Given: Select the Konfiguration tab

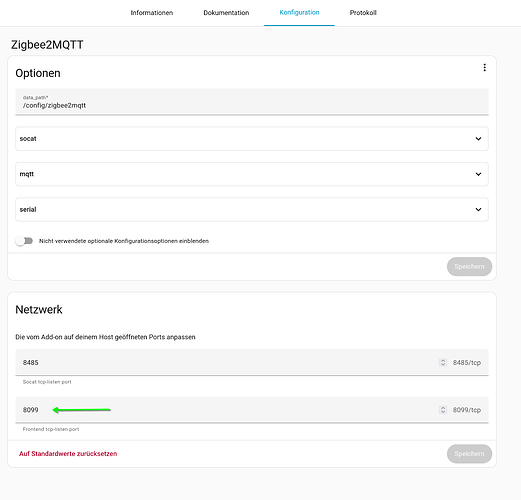Looking at the screenshot, I should [x=299, y=13].
